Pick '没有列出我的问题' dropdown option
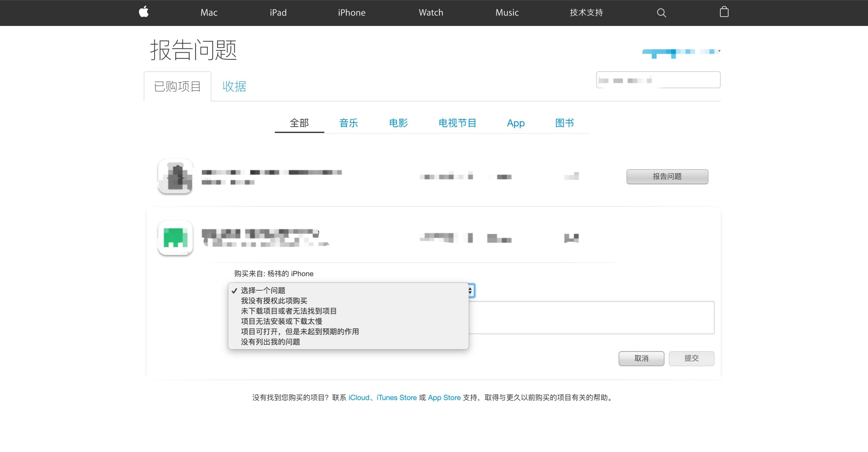 coord(270,342)
